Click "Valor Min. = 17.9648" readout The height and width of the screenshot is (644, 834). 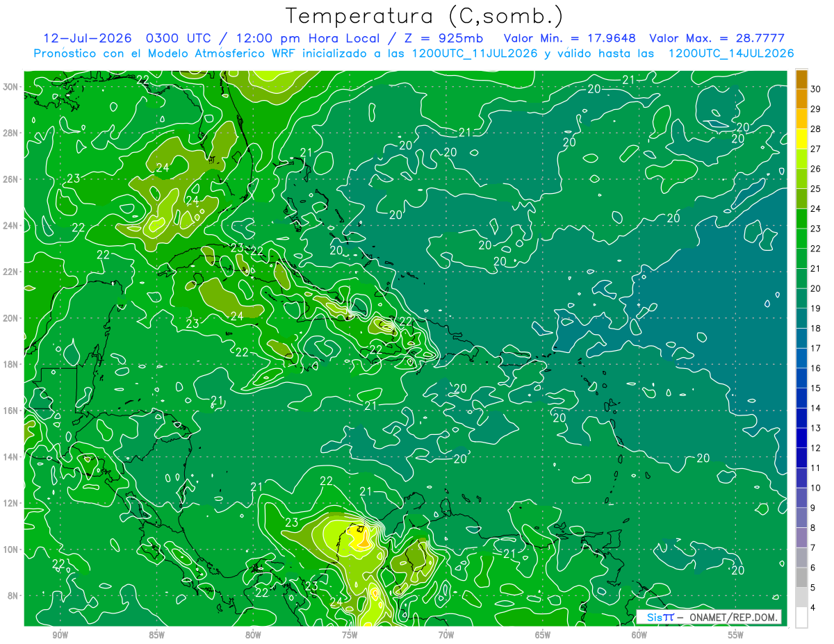[x=570, y=38]
